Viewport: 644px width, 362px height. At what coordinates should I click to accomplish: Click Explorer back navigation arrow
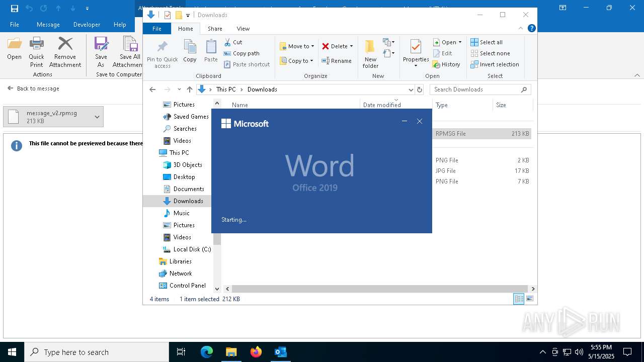[152, 89]
